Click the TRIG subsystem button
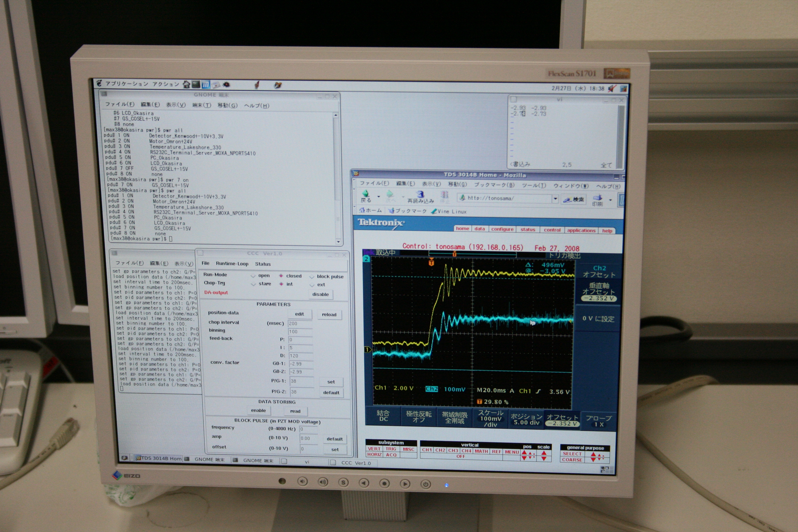 [391, 449]
